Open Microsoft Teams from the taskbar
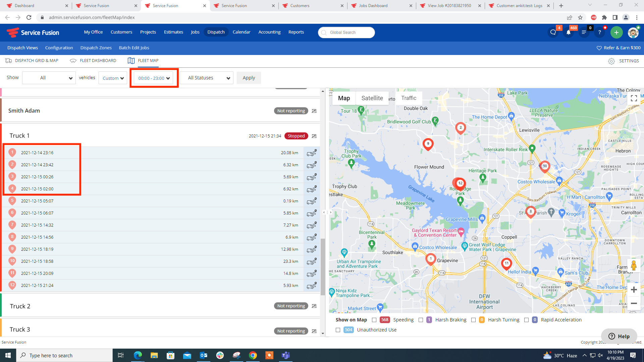Image resolution: width=644 pixels, height=362 pixels. (286, 355)
